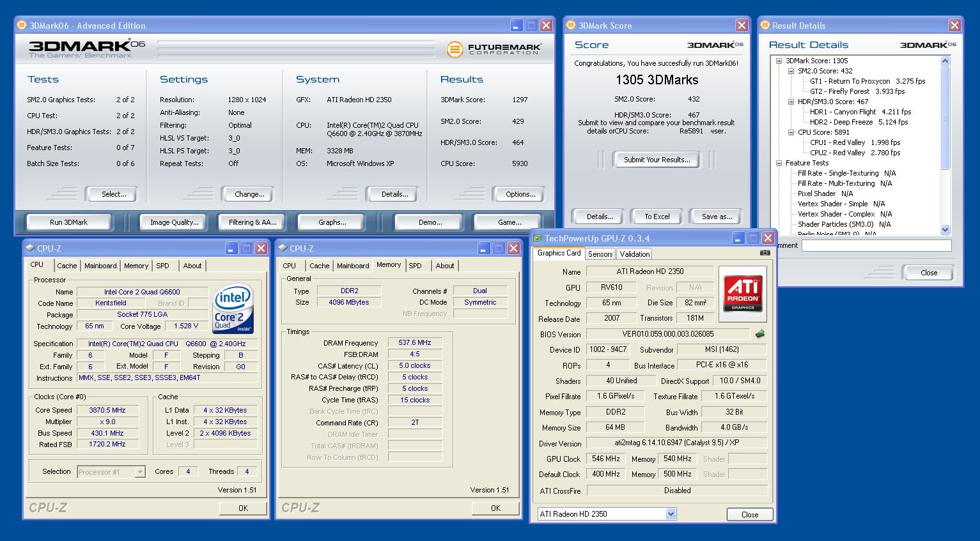Click the Comment input field in Result Details
Image resolution: width=980 pixels, height=541 pixels.
point(876,245)
